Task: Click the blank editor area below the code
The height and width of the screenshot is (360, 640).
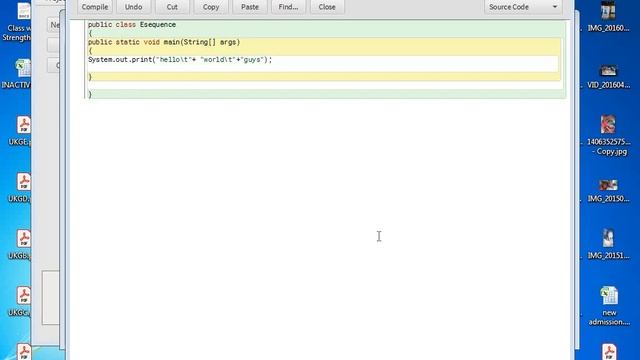Action: (x=320, y=229)
